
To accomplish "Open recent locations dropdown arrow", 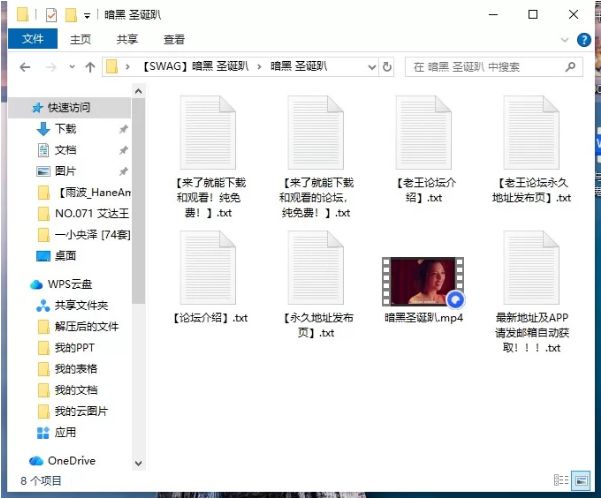I will point(72,67).
